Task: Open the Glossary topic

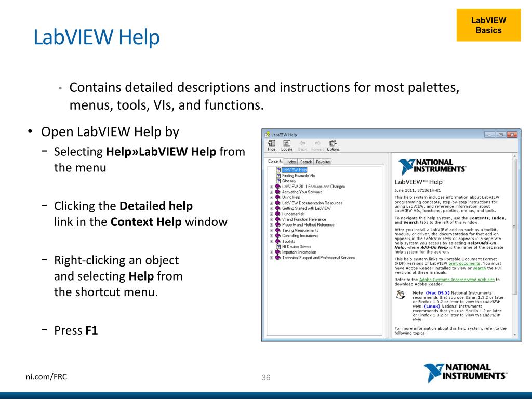Action: point(289,181)
